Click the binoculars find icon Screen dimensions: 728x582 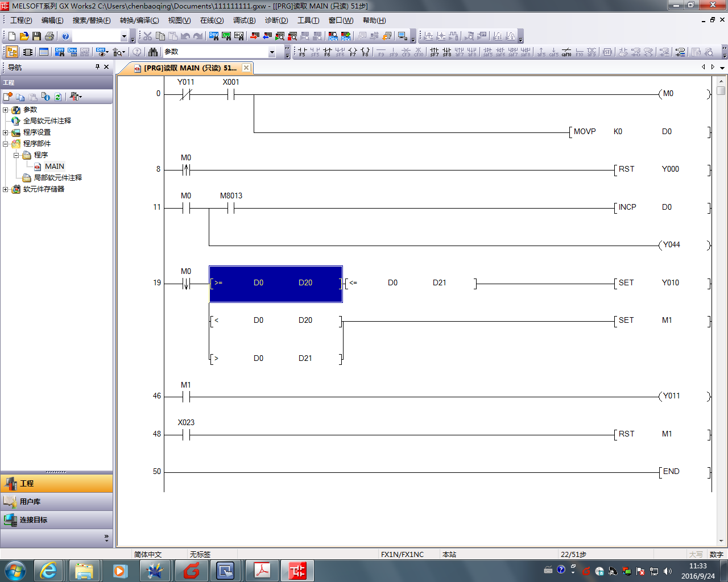(153, 52)
